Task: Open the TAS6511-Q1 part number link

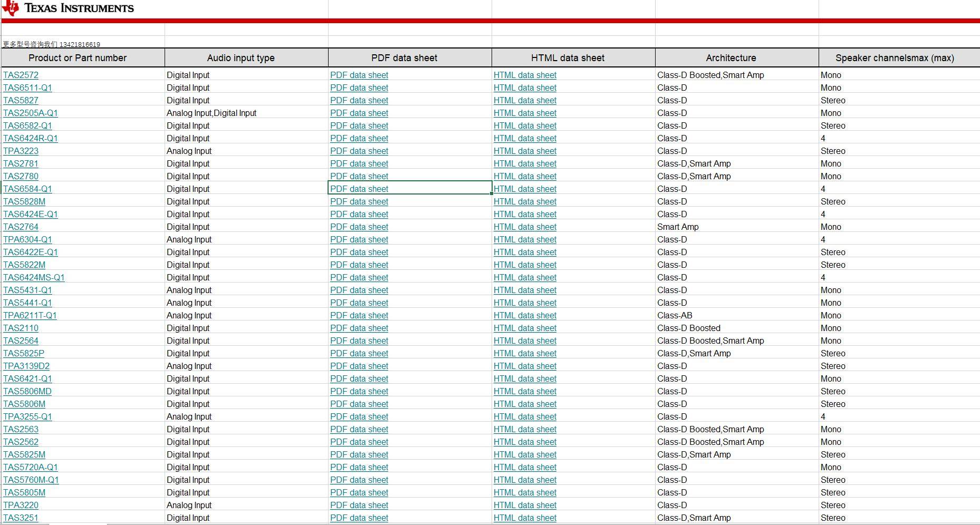Action: 27,88
